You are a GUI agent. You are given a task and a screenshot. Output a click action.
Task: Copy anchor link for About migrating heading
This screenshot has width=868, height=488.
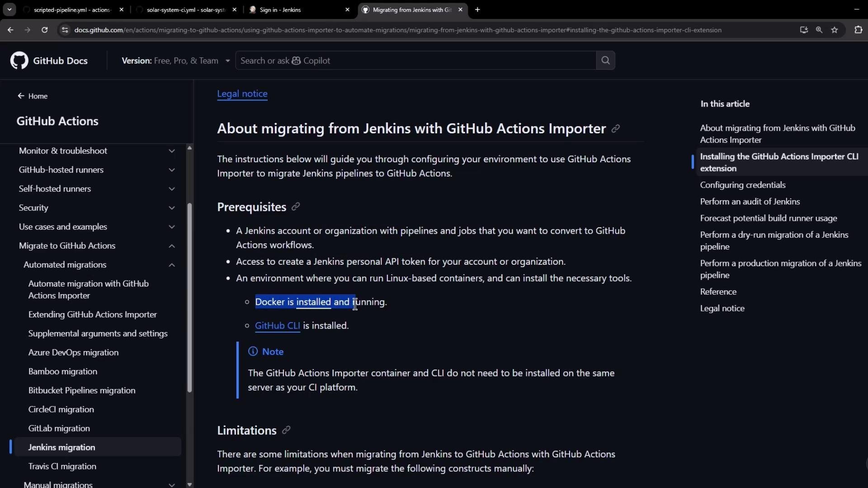tap(615, 129)
